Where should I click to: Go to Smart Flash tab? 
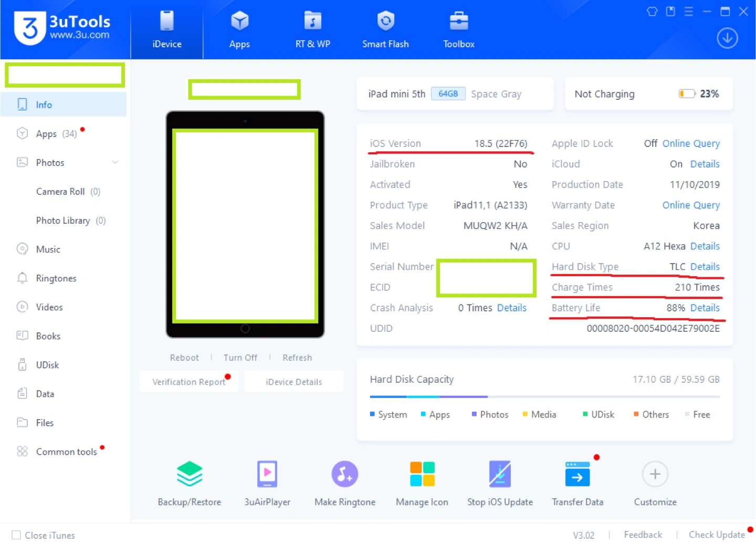click(385, 30)
